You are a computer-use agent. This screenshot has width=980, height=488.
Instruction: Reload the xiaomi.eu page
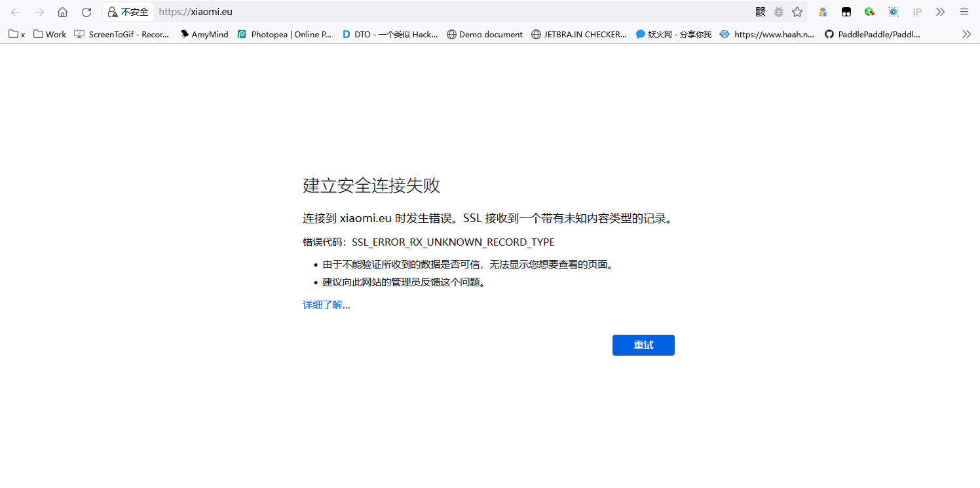[x=86, y=12]
